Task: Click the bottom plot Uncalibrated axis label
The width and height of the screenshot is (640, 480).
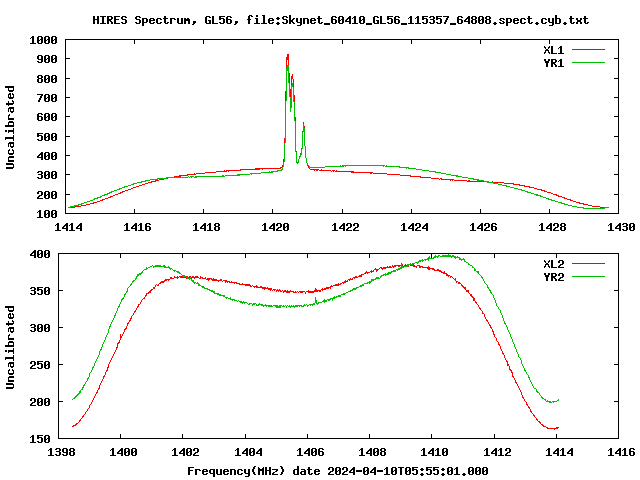Action: [x=10, y=347]
